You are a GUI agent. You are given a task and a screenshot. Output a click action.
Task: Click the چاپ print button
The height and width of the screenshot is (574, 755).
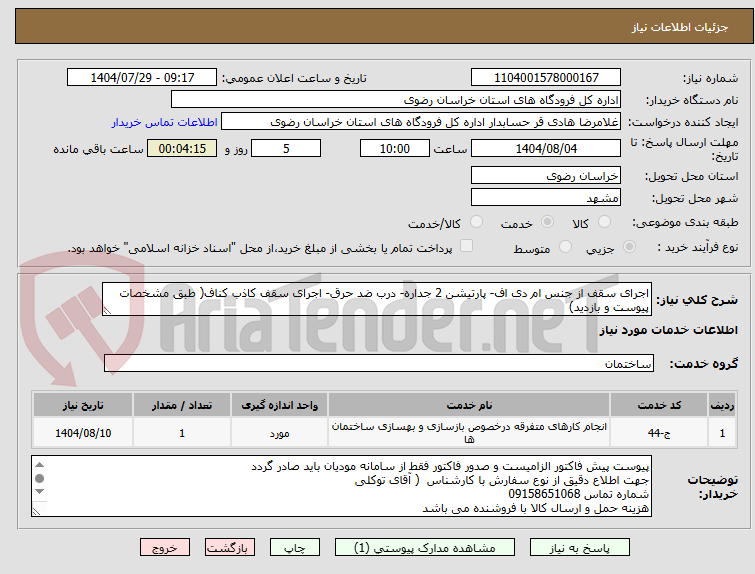point(295,548)
